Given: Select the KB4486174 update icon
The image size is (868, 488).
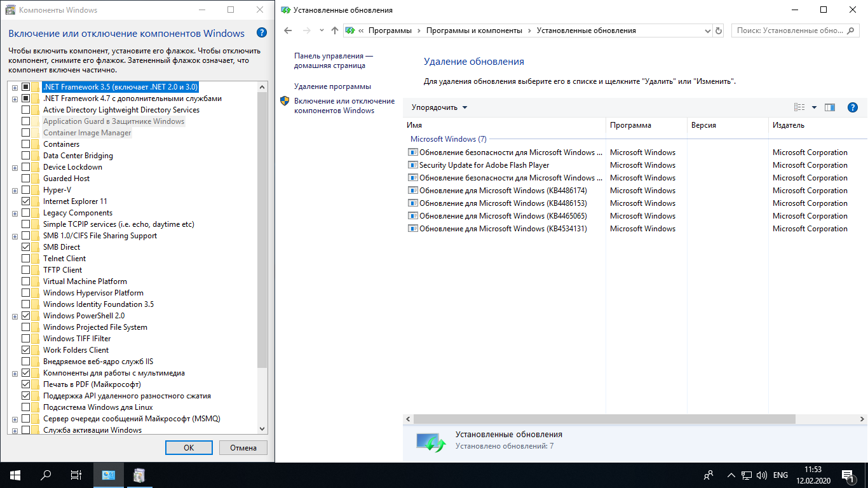Looking at the screenshot, I should point(412,191).
